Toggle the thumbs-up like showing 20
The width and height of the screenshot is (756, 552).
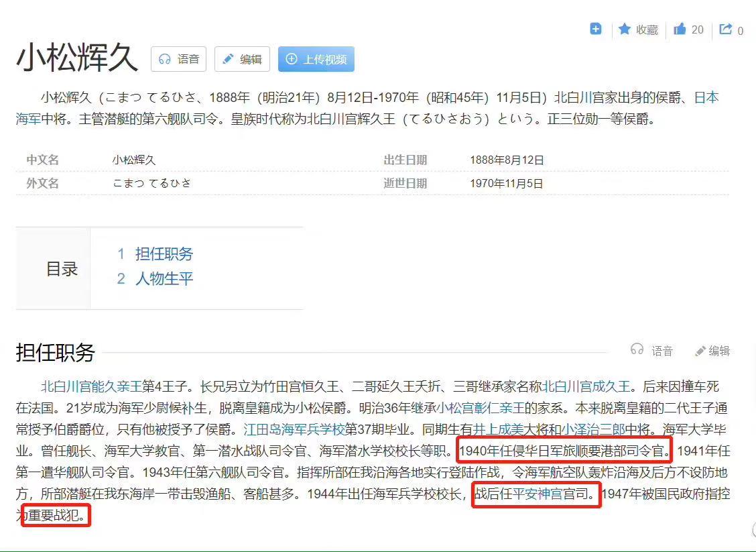coord(684,29)
